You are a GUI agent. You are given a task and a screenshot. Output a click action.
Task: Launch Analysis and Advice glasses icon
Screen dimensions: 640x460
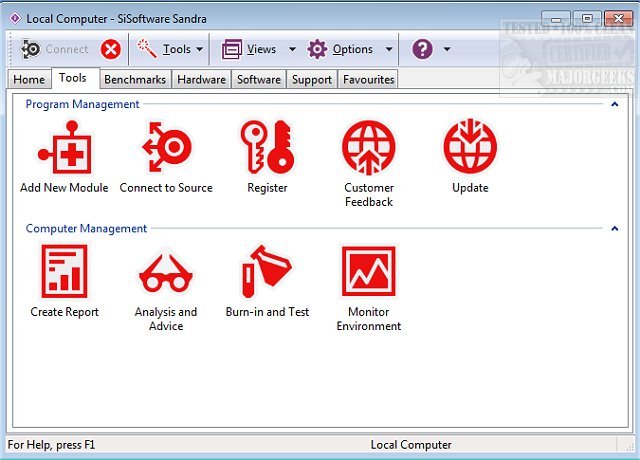pyautogui.click(x=166, y=272)
